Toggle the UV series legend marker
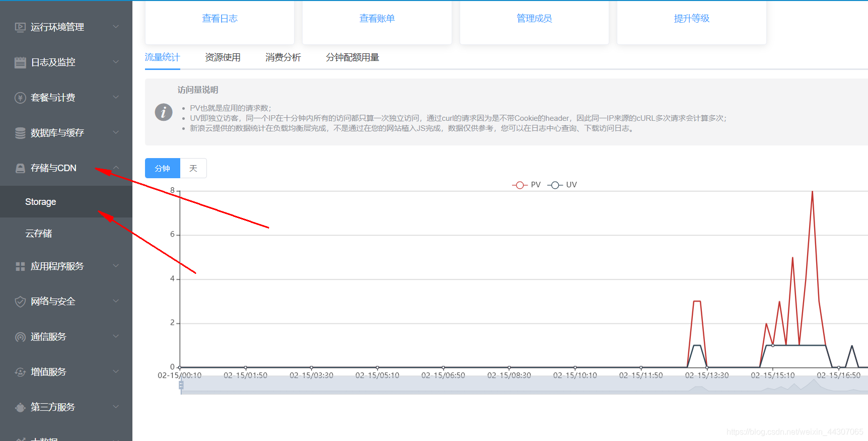 coord(555,185)
